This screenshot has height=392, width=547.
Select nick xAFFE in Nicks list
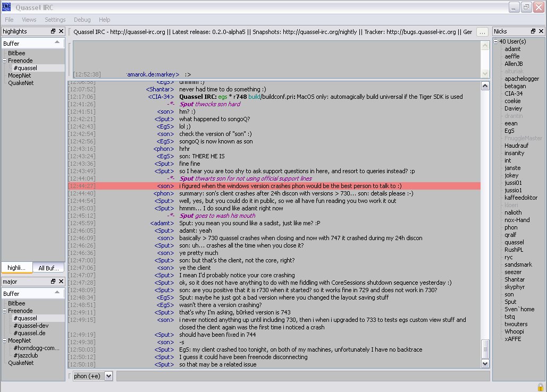[x=512, y=339]
